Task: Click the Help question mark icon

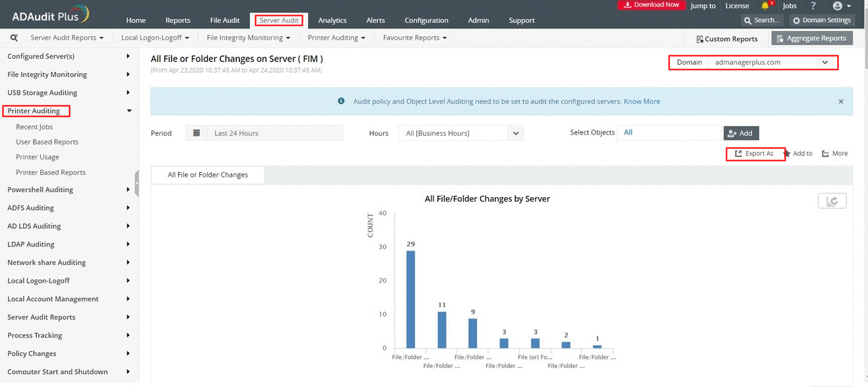Action: (x=813, y=5)
